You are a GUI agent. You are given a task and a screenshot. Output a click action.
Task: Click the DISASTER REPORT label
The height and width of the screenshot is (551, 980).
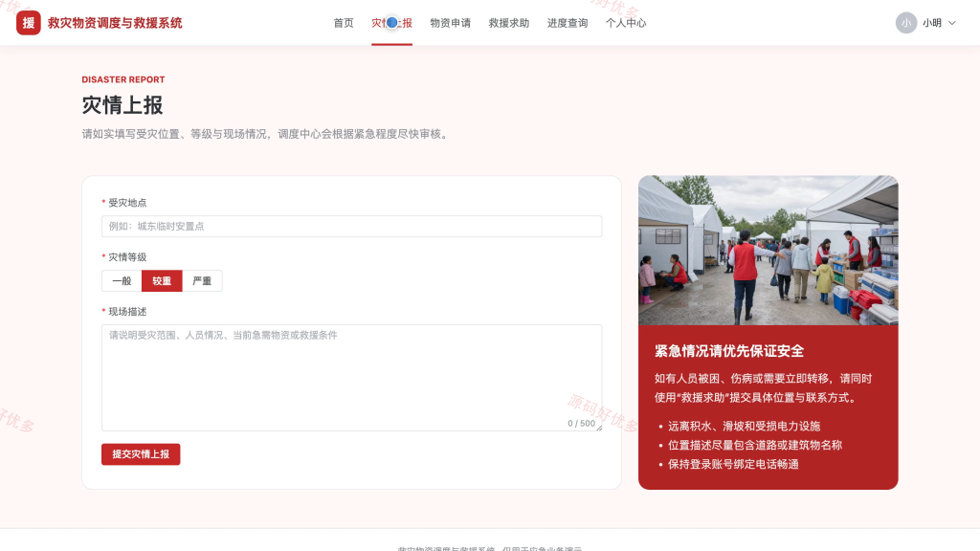123,79
